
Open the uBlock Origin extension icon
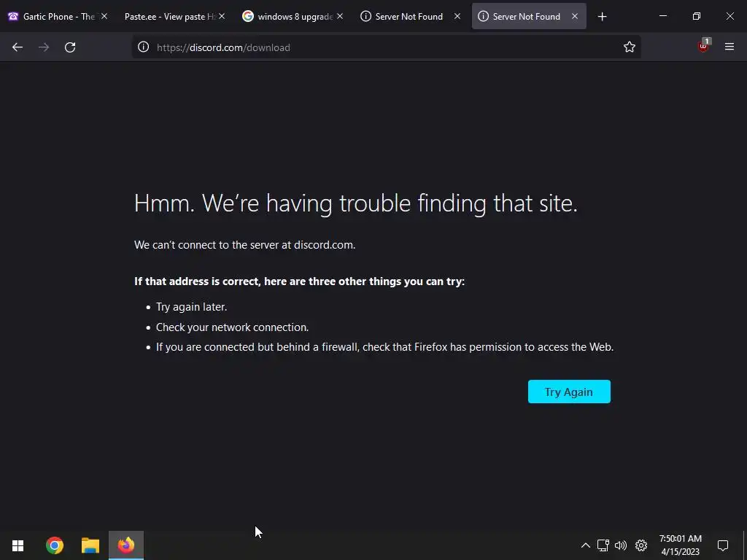[704, 46]
